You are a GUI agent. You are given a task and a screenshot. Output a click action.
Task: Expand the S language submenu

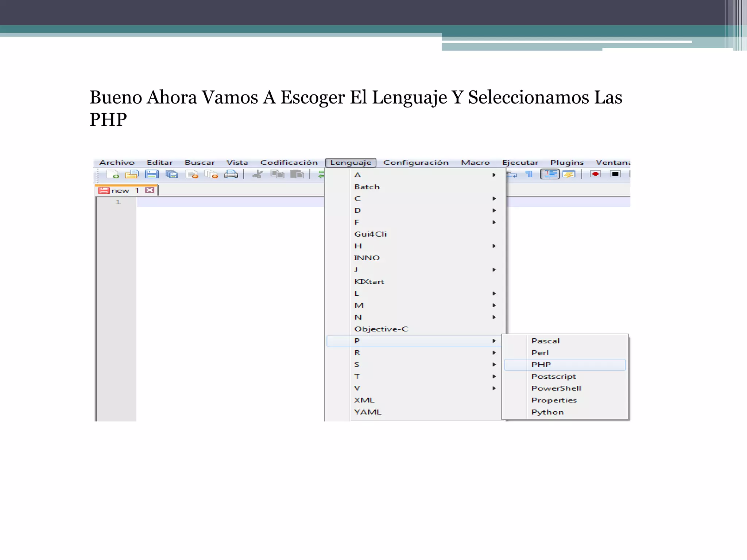[415, 365]
